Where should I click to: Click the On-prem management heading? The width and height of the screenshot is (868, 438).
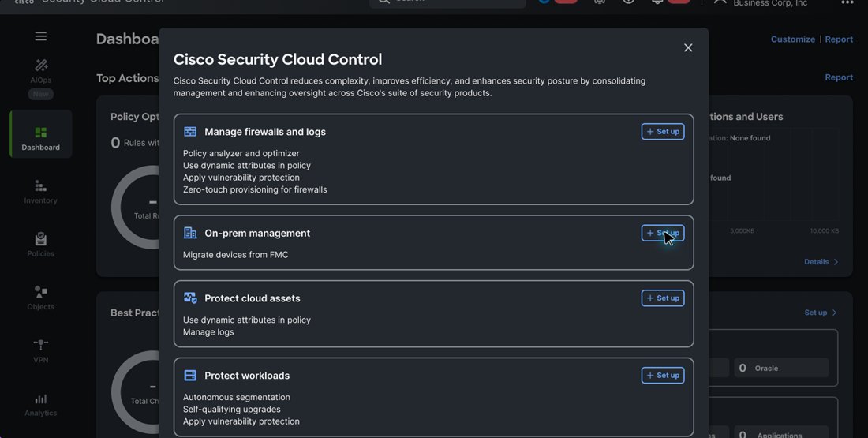[x=257, y=233]
